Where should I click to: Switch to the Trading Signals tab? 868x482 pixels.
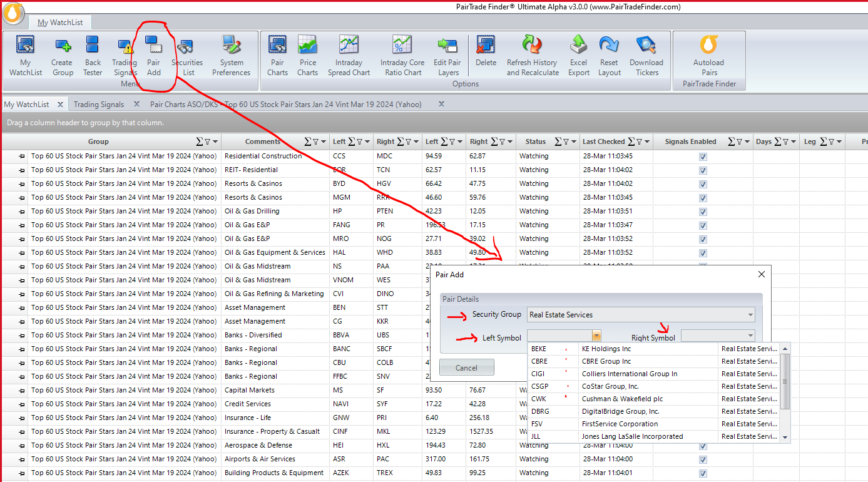coord(99,105)
